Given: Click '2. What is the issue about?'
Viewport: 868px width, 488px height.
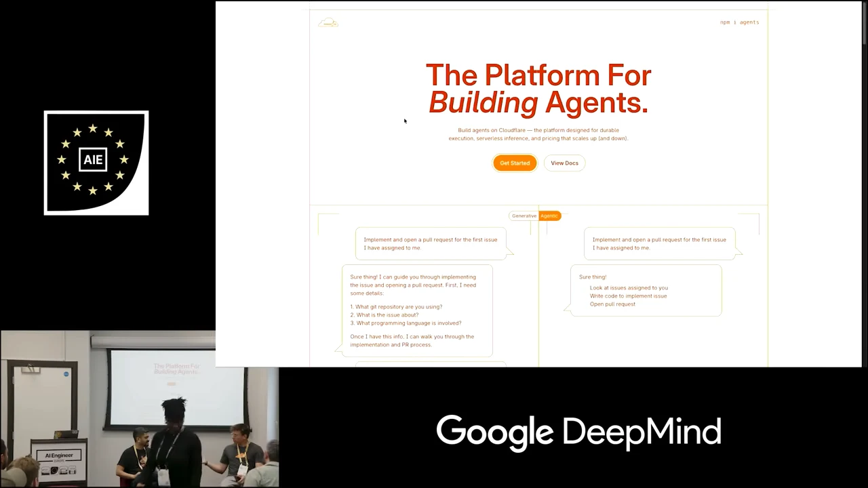Looking at the screenshot, I should 384,314.
